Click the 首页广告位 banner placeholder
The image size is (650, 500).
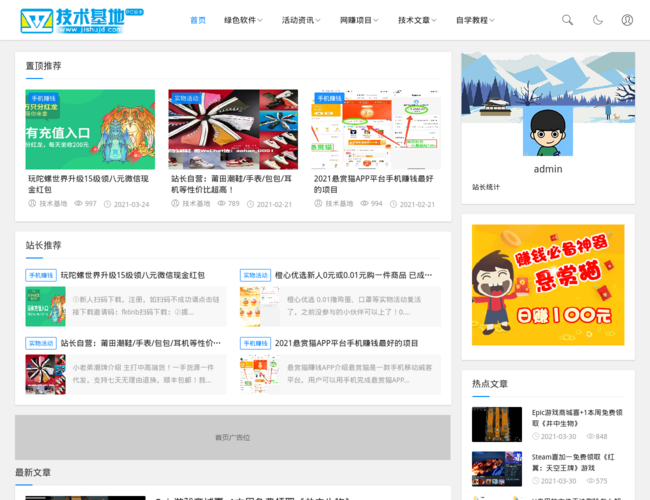coord(232,437)
